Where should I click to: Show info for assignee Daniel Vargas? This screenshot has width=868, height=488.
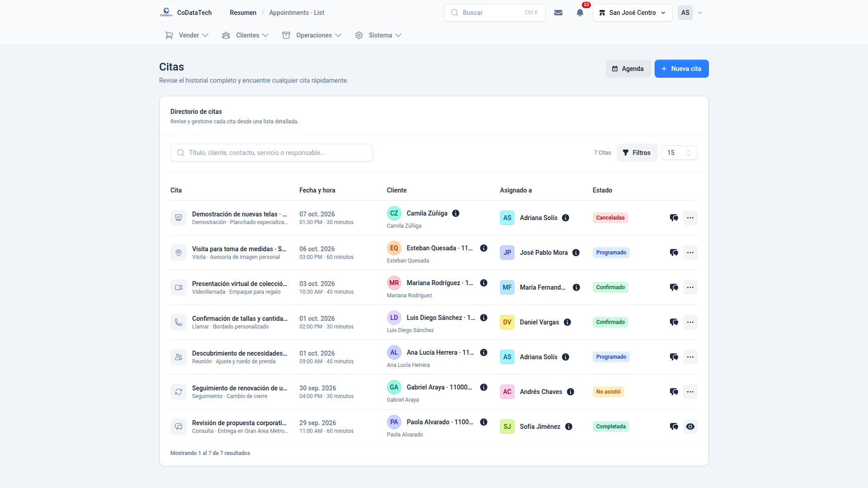coord(567,322)
